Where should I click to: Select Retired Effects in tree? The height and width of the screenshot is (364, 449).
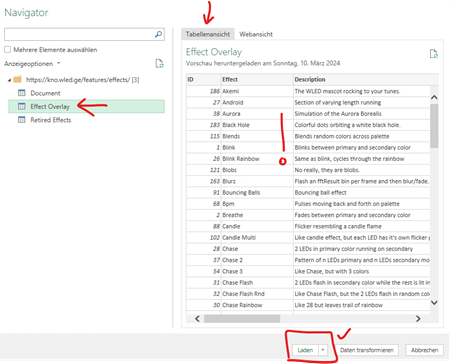coord(51,120)
